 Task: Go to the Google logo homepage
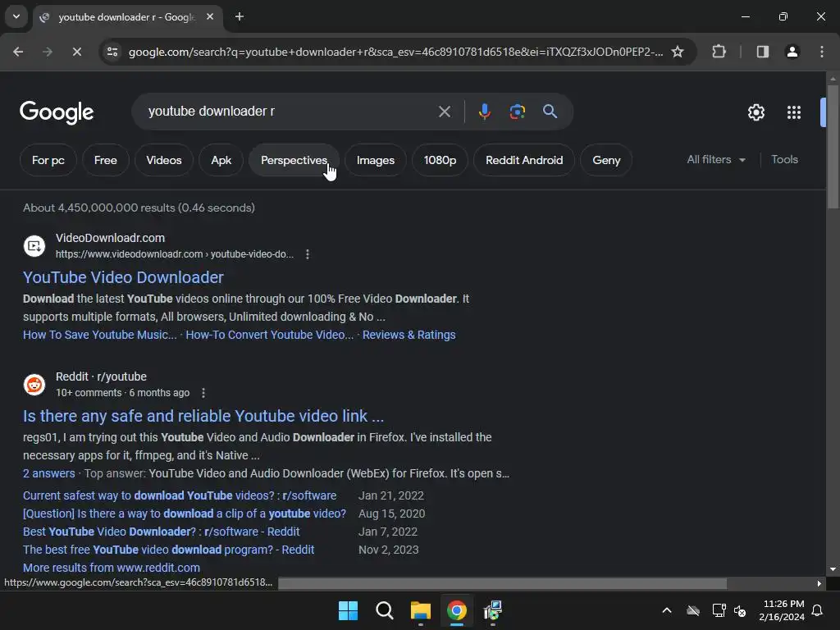[x=57, y=112]
